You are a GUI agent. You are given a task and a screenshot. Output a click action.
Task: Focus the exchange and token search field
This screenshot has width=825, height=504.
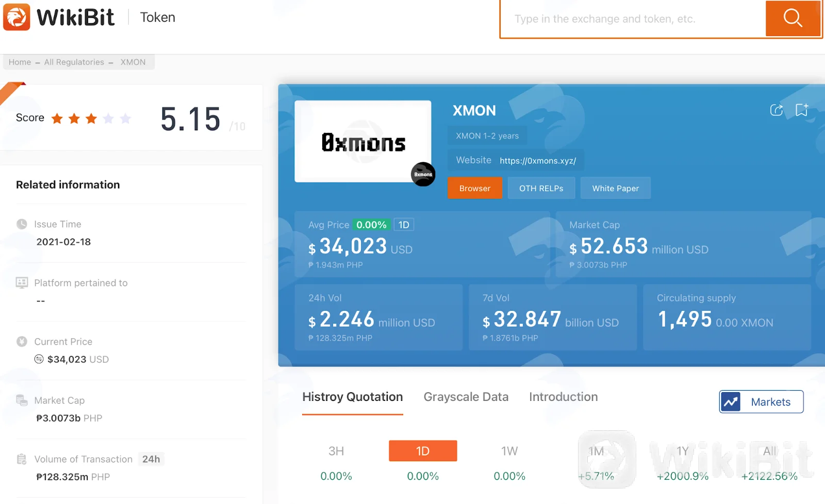tap(633, 19)
